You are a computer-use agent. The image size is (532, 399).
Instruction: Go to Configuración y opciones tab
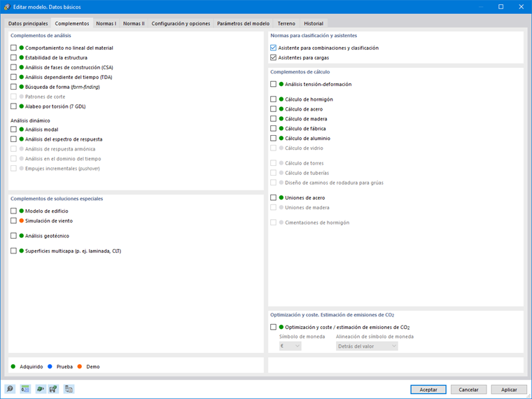point(181,23)
